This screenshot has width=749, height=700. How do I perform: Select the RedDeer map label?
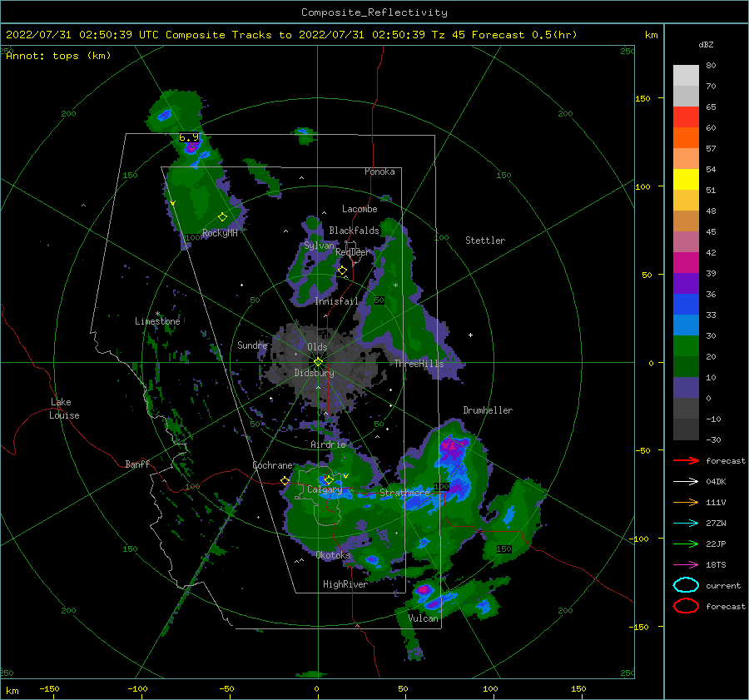(353, 252)
